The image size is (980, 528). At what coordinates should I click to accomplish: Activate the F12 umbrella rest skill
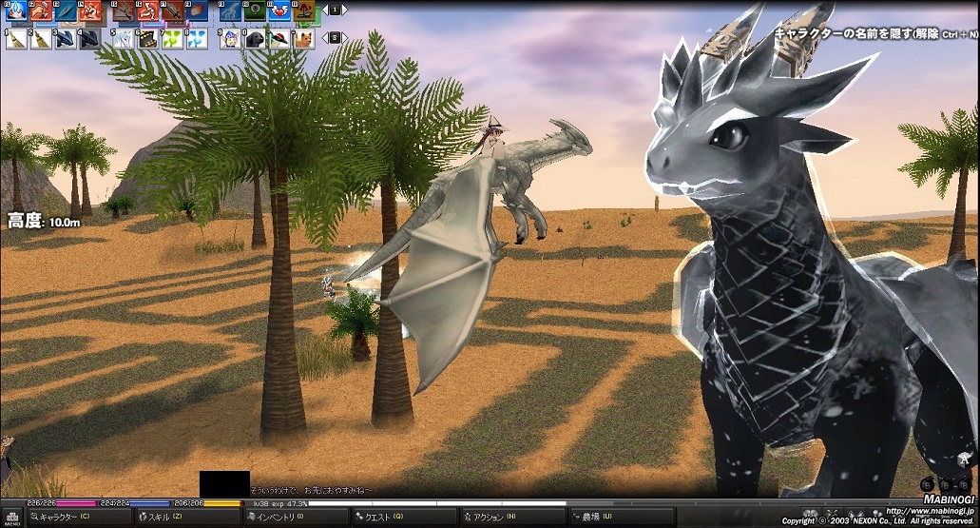304,10
